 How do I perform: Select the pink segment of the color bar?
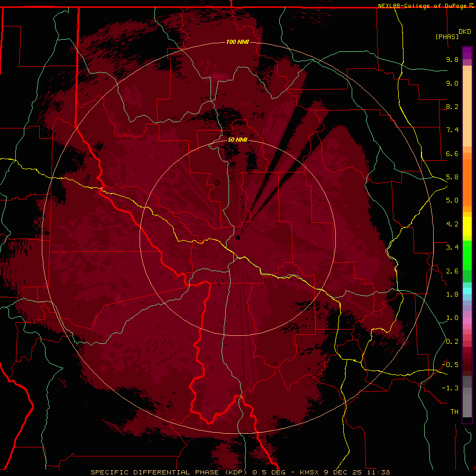pos(467,321)
